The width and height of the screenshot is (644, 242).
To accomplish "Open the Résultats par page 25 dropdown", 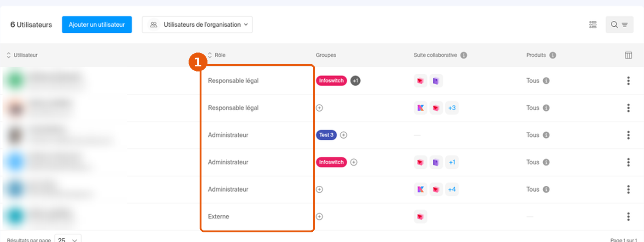I will (68, 239).
